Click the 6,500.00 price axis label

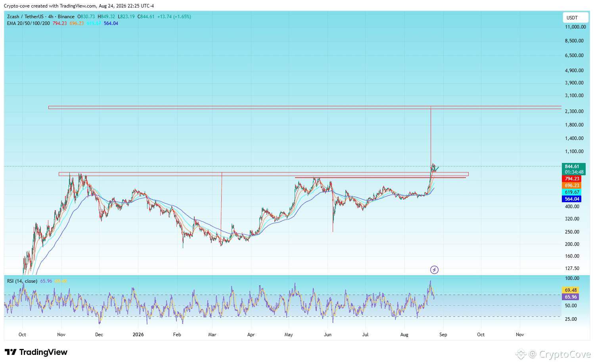574,56
